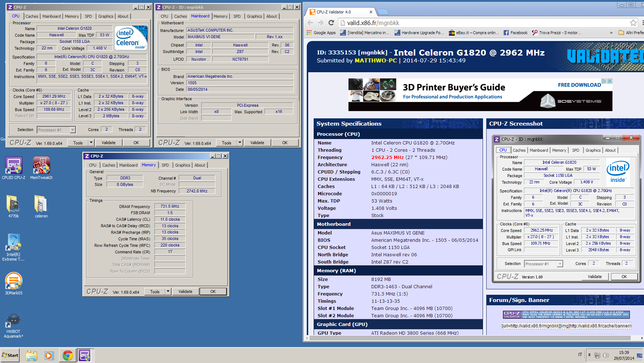
Task: Click the IT language indicator in taskbar
Action: pos(580,355)
